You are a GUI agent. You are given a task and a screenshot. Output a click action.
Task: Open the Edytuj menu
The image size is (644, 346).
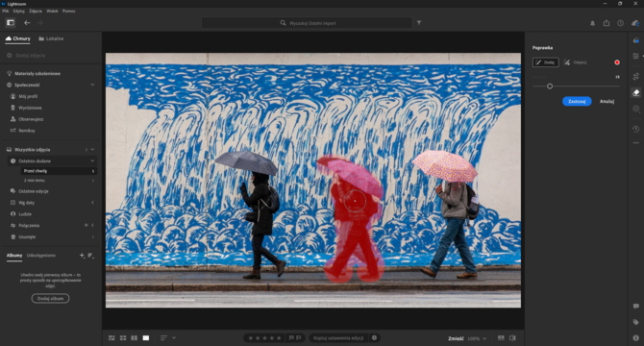(x=19, y=12)
